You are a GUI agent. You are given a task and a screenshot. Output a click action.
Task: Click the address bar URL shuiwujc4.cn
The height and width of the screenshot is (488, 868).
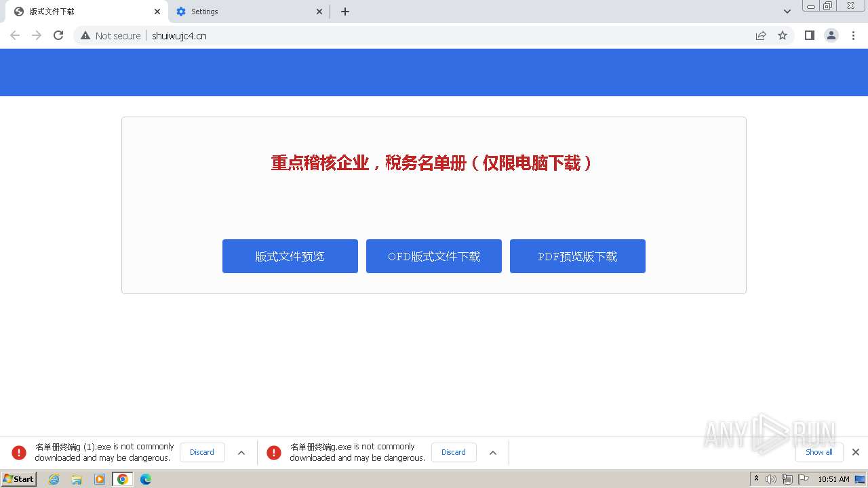pyautogui.click(x=179, y=35)
